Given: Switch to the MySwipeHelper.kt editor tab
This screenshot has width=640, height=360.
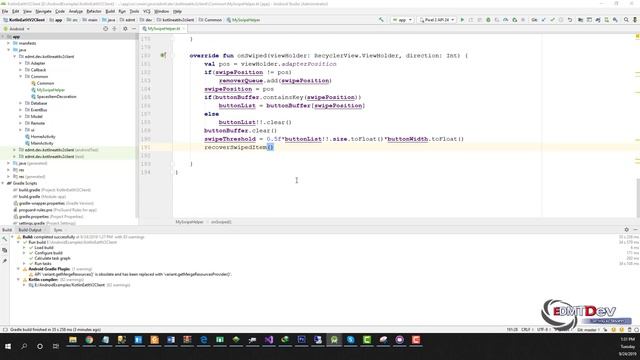Looking at the screenshot, I should (x=163, y=29).
